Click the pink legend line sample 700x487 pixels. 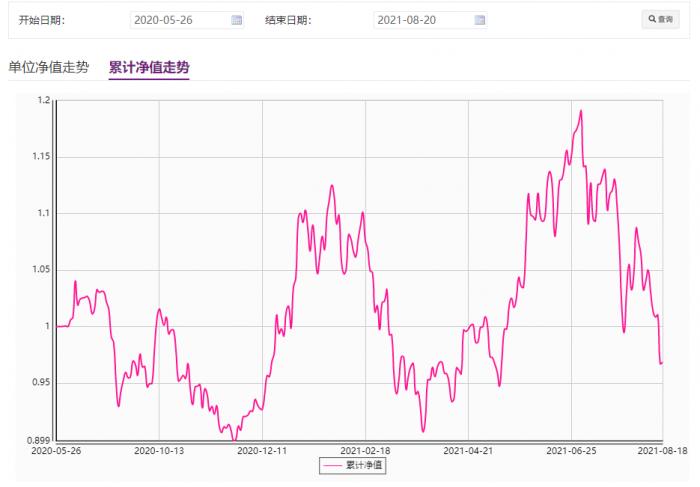pyautogui.click(x=333, y=465)
